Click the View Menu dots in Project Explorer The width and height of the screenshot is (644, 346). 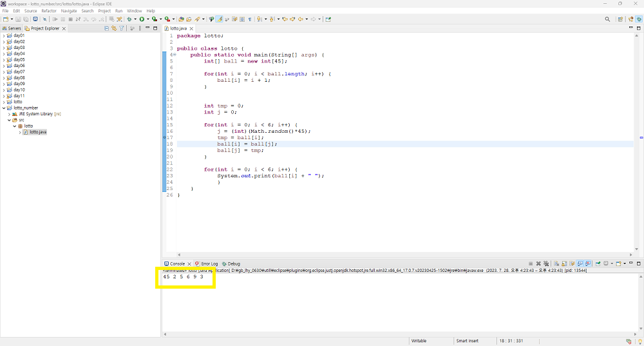pos(140,28)
